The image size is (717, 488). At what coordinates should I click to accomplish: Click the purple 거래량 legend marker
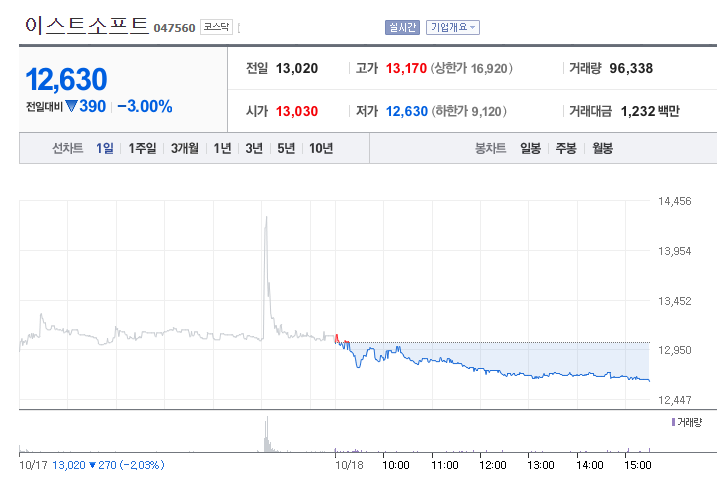pyautogui.click(x=673, y=422)
